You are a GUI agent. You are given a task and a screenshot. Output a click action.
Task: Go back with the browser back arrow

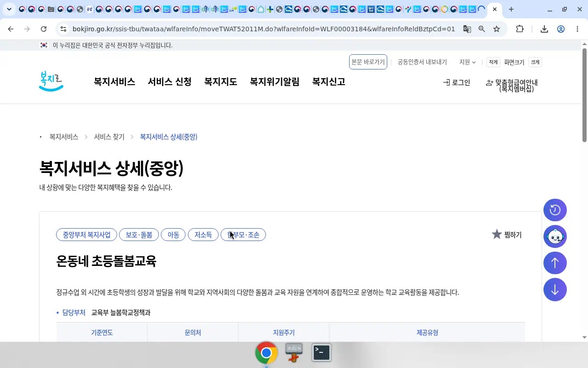click(11, 29)
